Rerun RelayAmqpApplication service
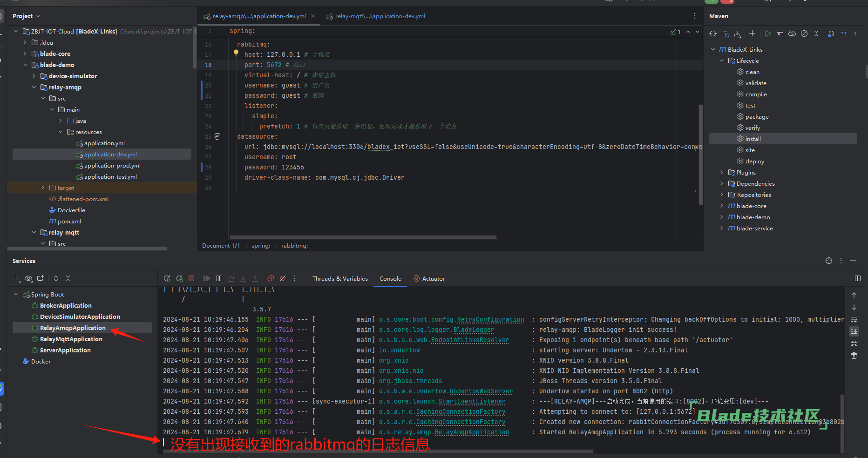 click(167, 278)
